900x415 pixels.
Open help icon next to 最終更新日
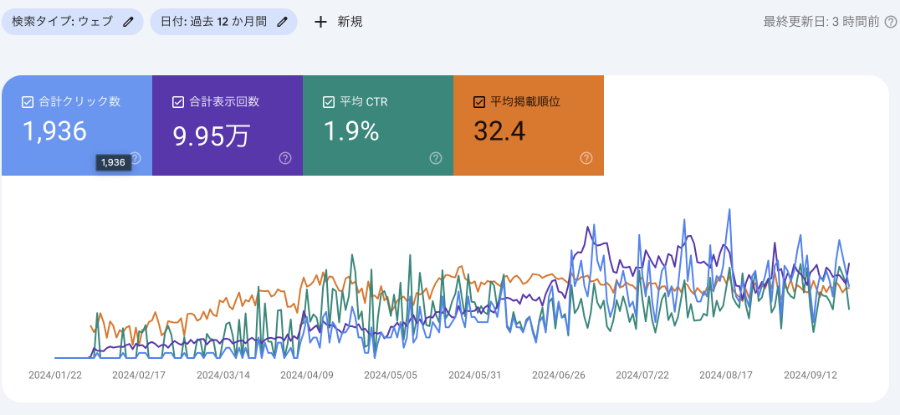(x=890, y=21)
